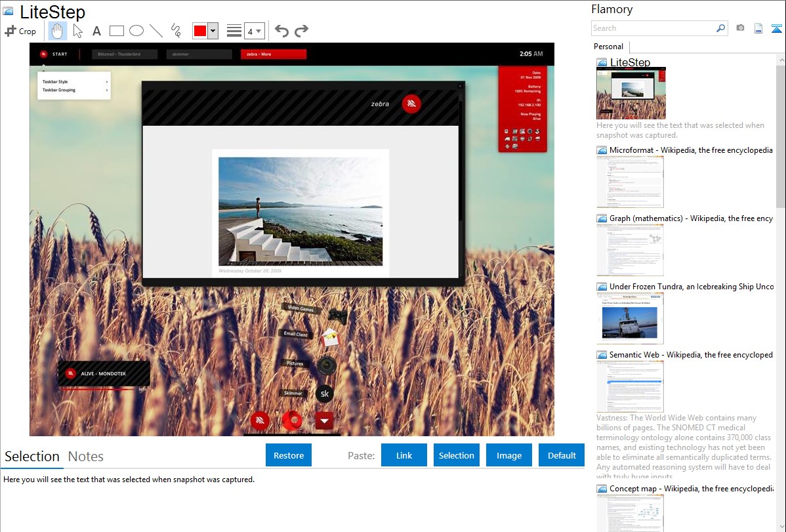Open the color picker dropdown arrow

tap(213, 31)
